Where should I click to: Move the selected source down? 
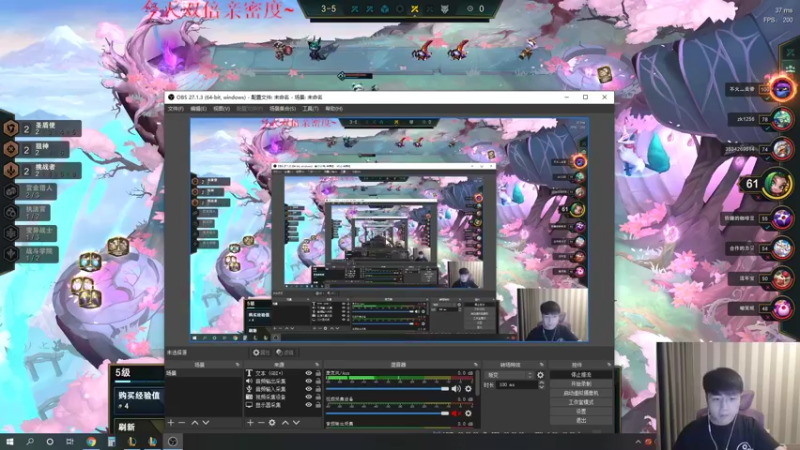pyautogui.click(x=296, y=422)
